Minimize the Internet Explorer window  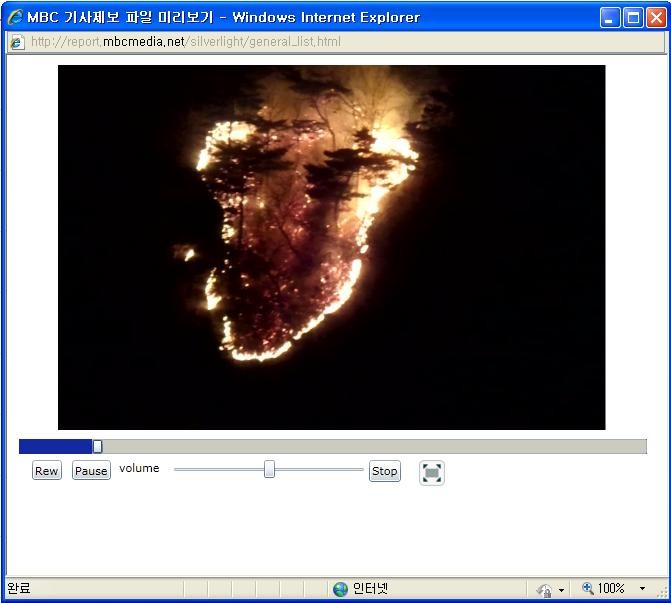(610, 18)
